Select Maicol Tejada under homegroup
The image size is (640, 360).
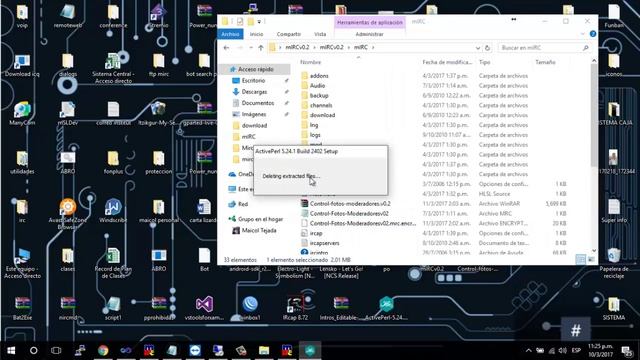point(259,231)
